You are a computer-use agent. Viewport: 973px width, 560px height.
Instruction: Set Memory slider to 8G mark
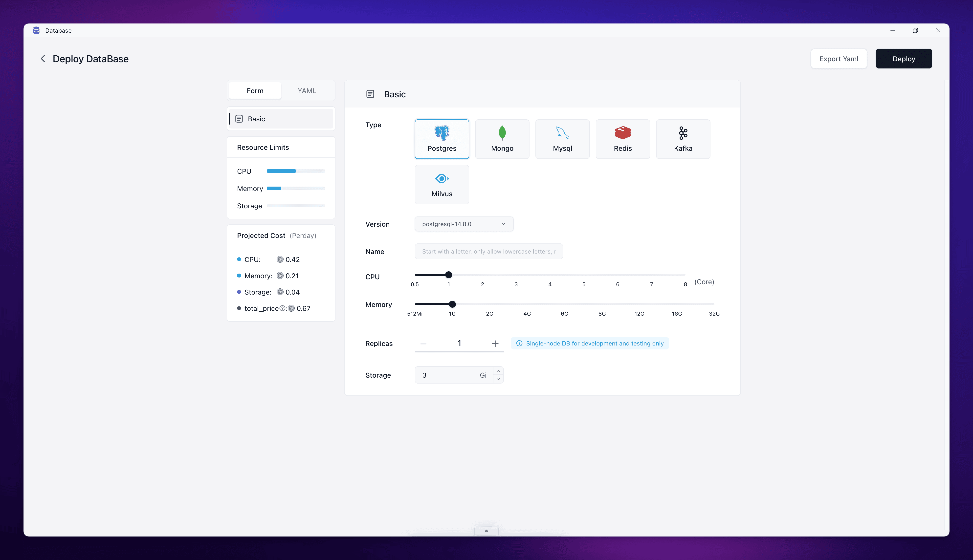[602, 304]
